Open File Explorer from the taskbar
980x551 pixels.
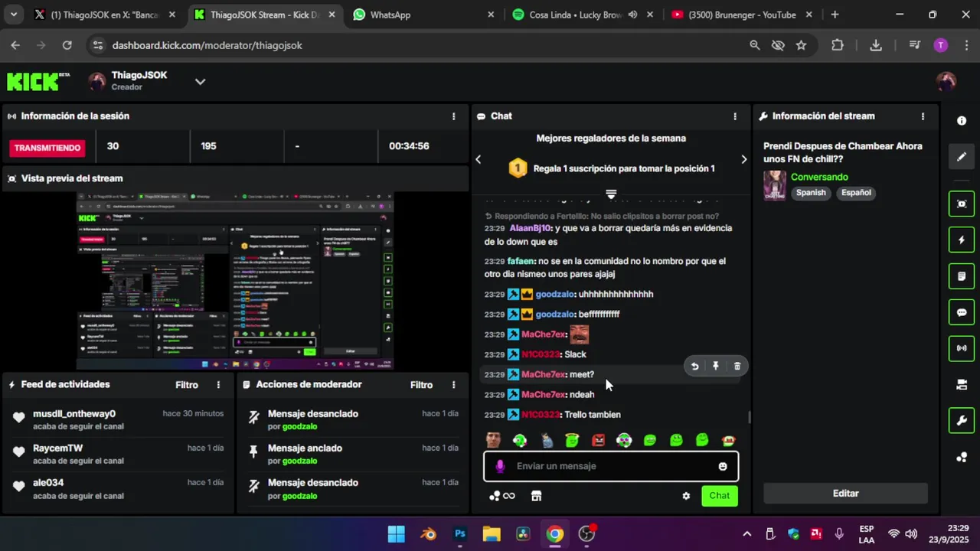tap(492, 534)
